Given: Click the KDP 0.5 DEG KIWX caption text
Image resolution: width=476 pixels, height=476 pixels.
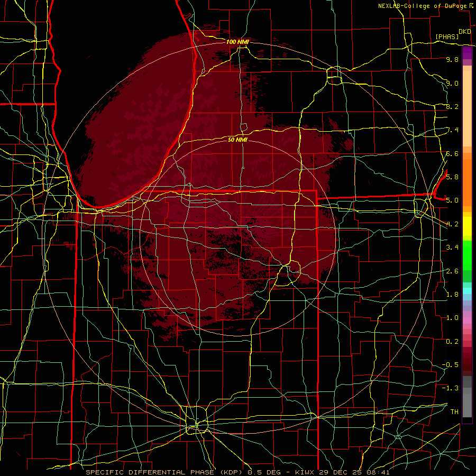Looking at the screenshot, I should [237, 472].
